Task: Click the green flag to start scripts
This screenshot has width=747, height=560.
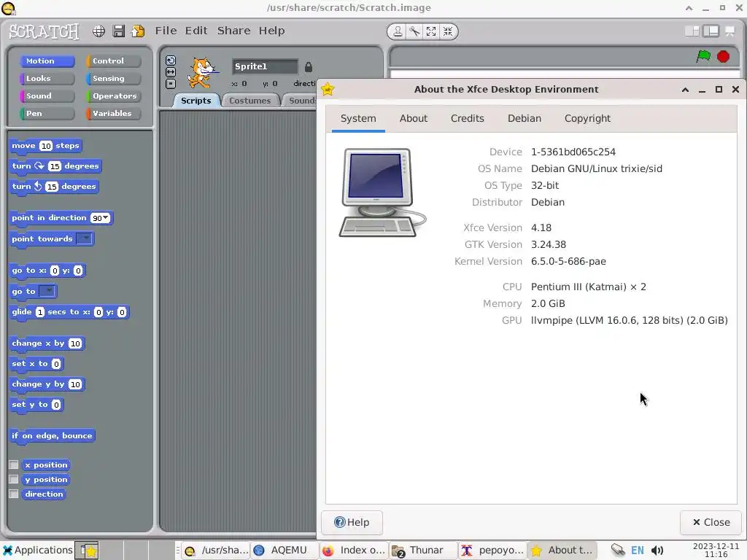Action: click(x=703, y=56)
